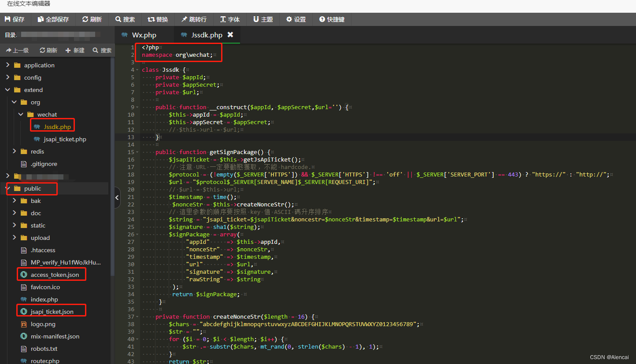Image resolution: width=636 pixels, height=364 pixels.
Task: Expand the doc folder arrow
Action: click(x=14, y=213)
